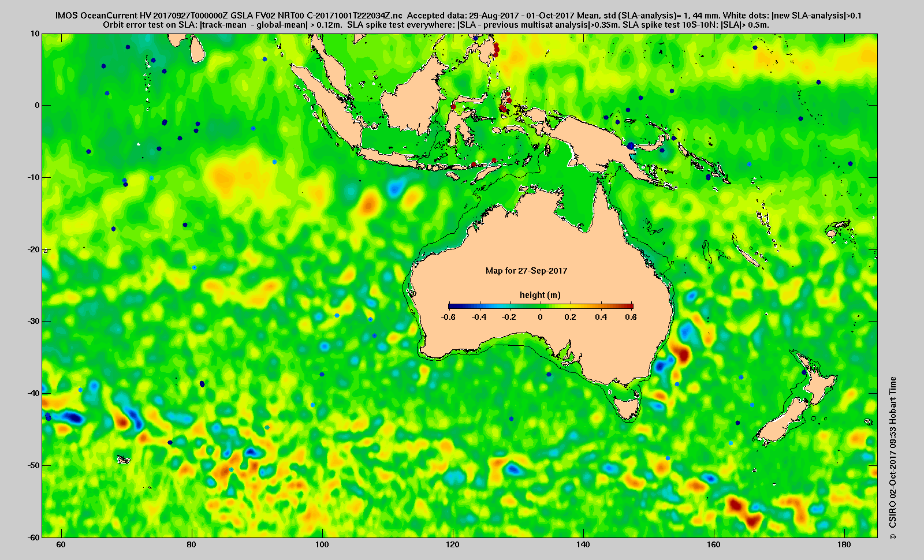Select the 0.4 colorbar tick label
924x560 pixels.
(x=601, y=317)
